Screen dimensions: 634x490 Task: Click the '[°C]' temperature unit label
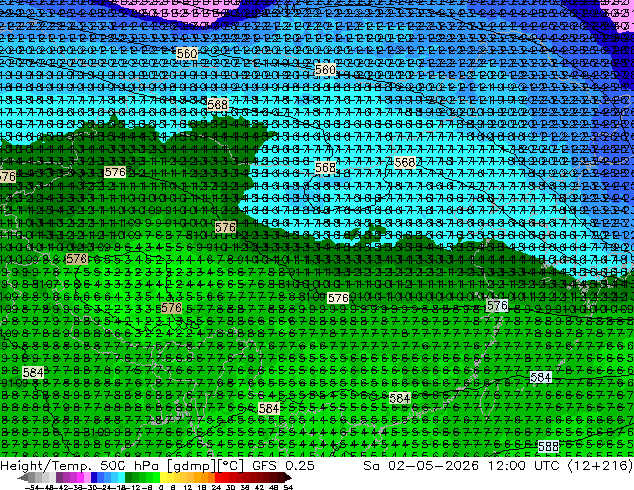coord(231,466)
